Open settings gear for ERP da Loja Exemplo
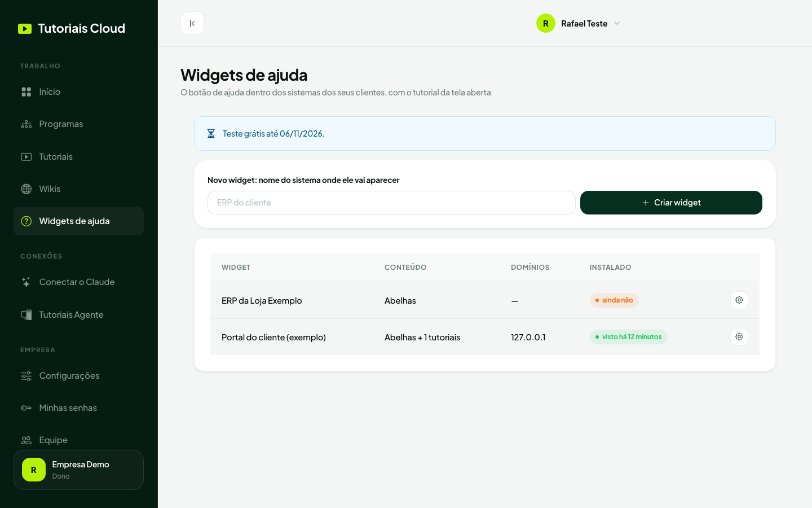 tap(739, 300)
